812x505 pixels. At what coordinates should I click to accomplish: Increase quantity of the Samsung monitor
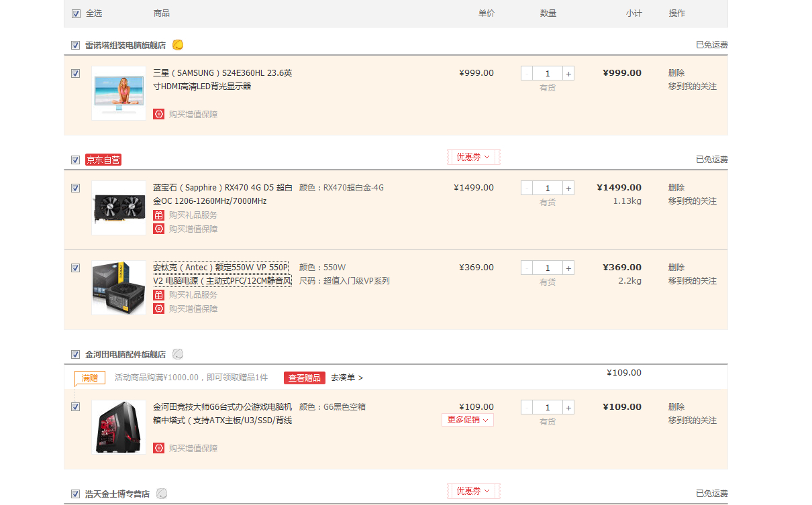click(x=568, y=74)
